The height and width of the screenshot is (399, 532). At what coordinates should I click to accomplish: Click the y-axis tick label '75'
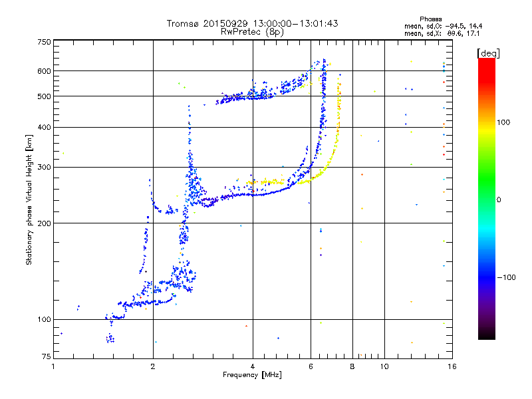click(x=47, y=356)
